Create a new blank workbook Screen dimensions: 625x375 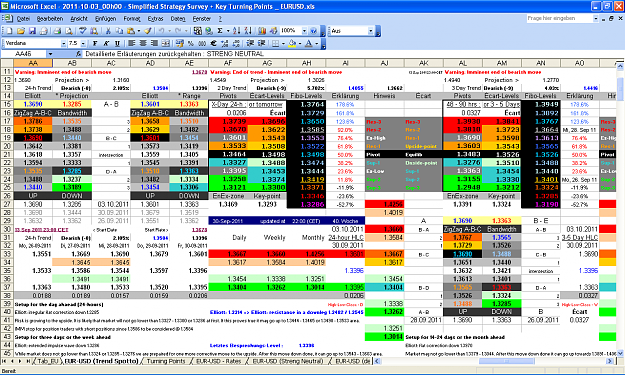click(x=9, y=31)
